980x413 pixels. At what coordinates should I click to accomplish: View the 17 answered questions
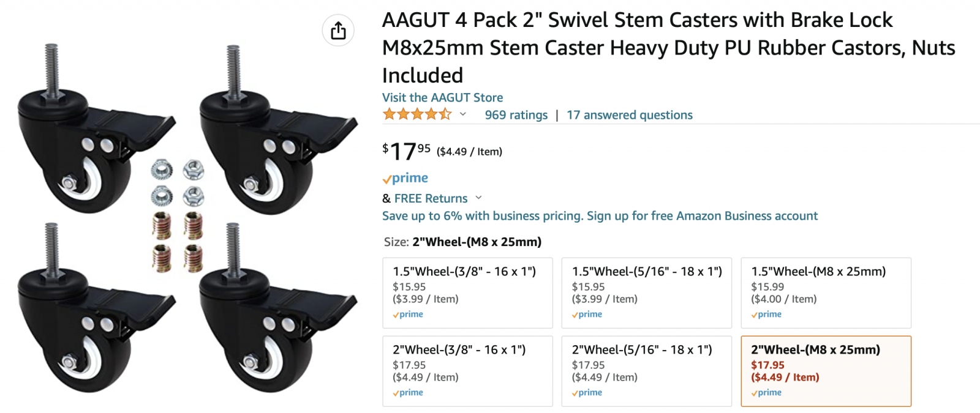pyautogui.click(x=630, y=115)
